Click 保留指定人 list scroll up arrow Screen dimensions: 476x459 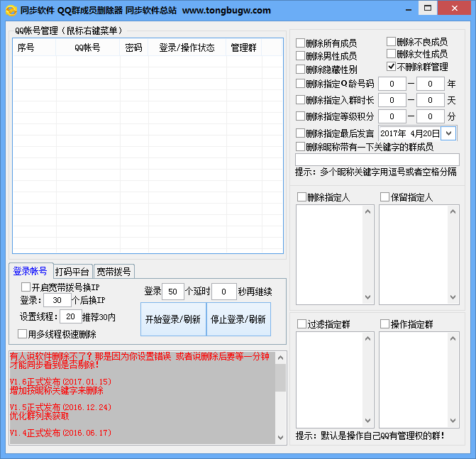click(x=453, y=211)
